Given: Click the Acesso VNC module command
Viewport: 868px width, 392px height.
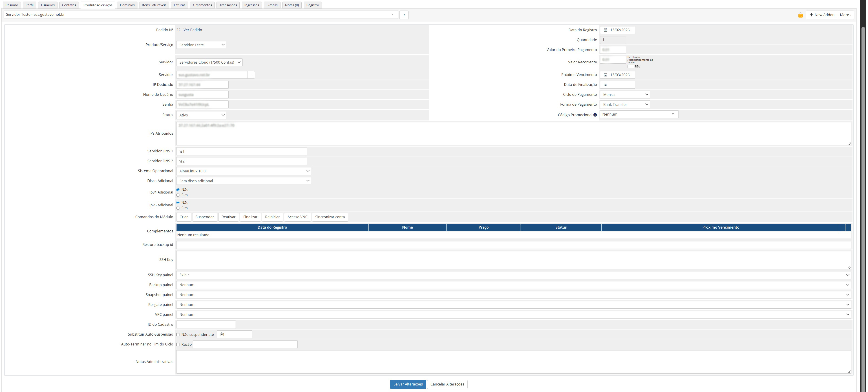Looking at the screenshot, I should (297, 217).
